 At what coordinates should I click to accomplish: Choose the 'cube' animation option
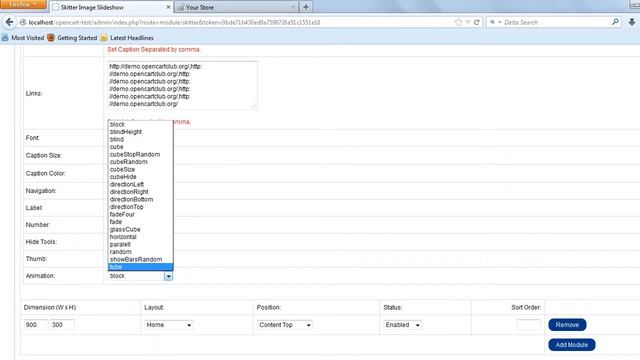click(x=140, y=147)
